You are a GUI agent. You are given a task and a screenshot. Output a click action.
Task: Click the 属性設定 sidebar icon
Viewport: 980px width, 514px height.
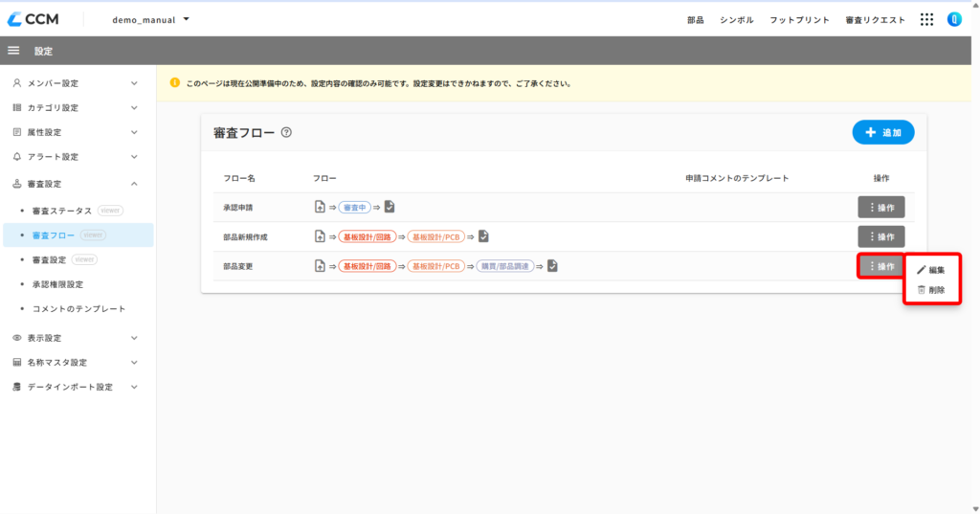coord(17,132)
